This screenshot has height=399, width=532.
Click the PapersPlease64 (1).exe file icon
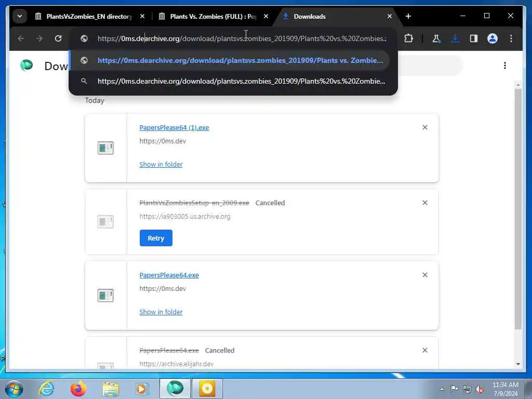point(105,148)
